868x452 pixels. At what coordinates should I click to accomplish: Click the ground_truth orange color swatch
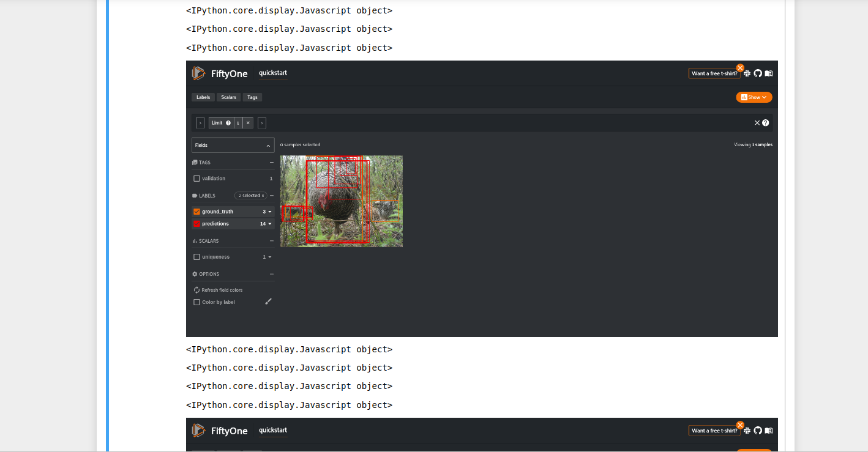[196, 212]
